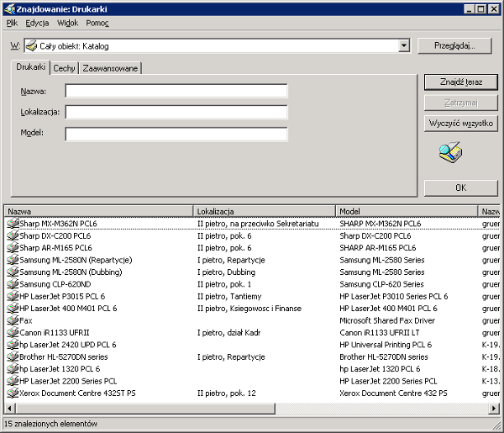This screenshot has width=504, height=433.
Task: Open the Plik menu
Action: [x=12, y=24]
